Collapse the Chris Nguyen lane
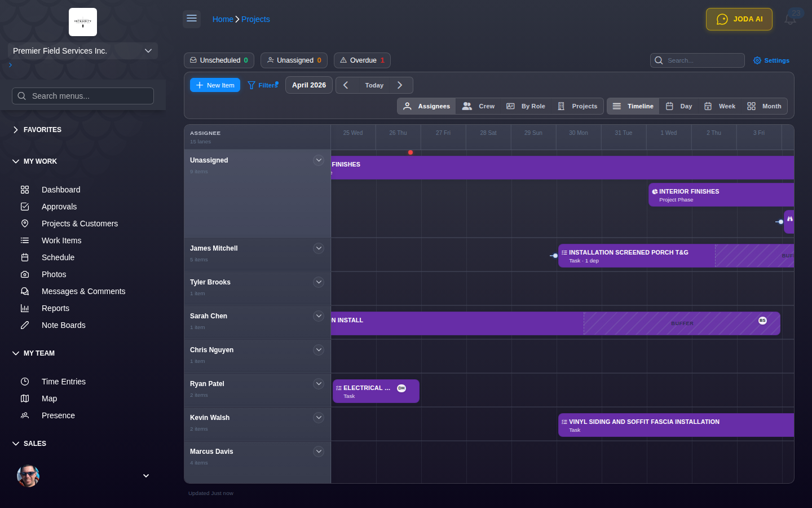 tap(319, 350)
